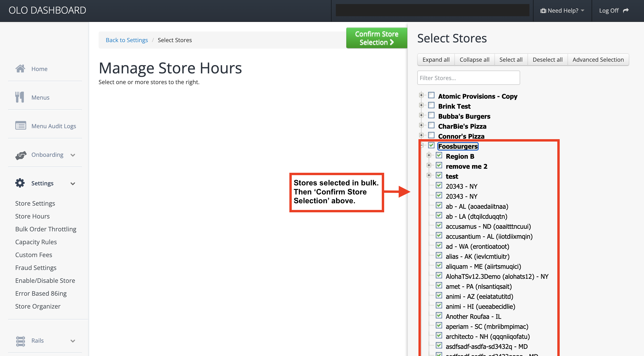Click the Onboarding handshake icon
644x356 pixels.
(x=21, y=155)
